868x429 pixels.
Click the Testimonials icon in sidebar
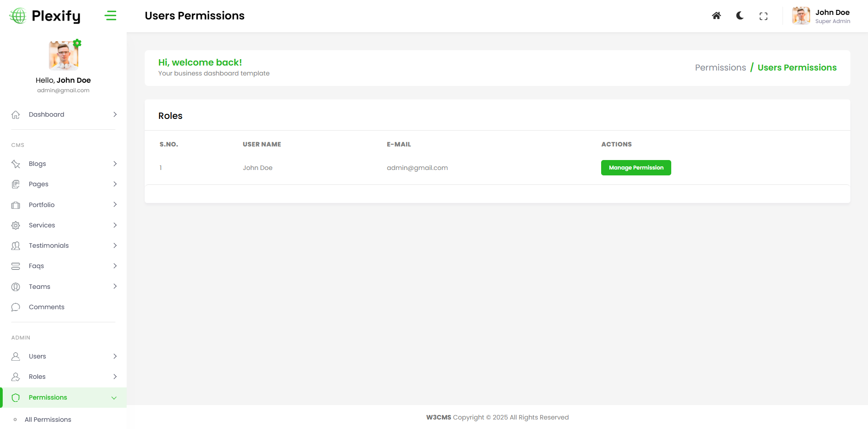click(16, 245)
